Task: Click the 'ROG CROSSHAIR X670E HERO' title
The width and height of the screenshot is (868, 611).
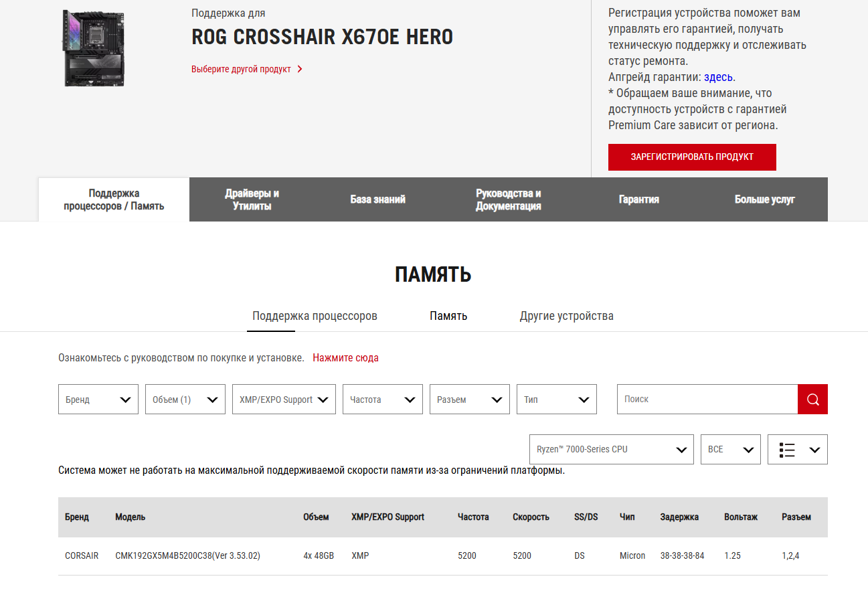Action: (x=322, y=37)
